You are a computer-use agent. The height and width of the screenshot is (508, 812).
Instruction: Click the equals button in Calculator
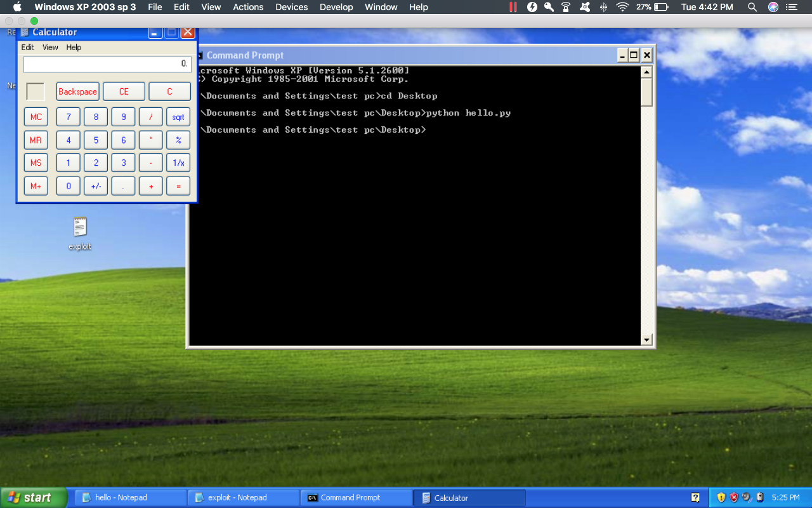pyautogui.click(x=178, y=186)
